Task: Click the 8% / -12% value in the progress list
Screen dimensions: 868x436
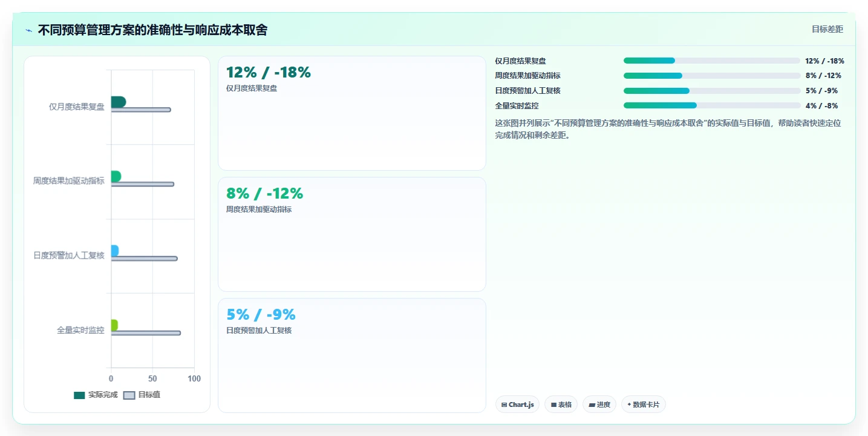Action: click(823, 76)
